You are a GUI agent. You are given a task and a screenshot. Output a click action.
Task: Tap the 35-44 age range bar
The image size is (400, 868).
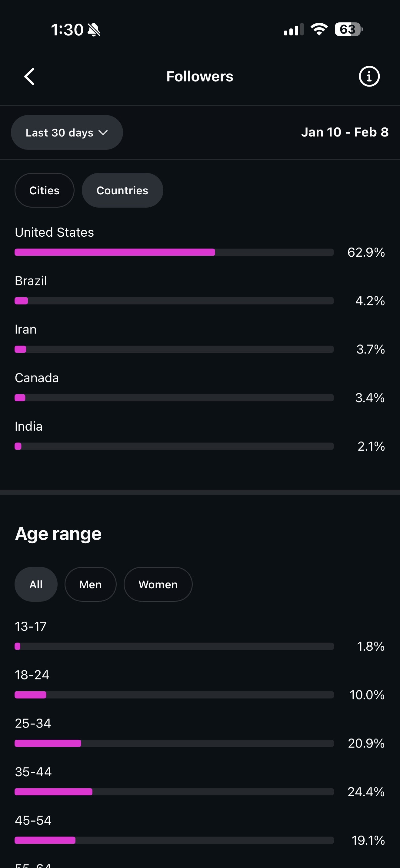[x=174, y=792]
